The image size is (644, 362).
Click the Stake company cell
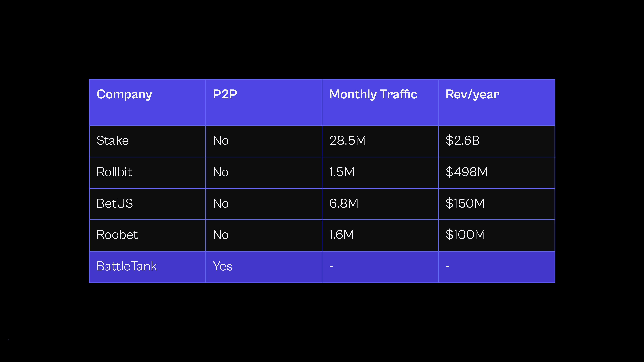(112, 141)
